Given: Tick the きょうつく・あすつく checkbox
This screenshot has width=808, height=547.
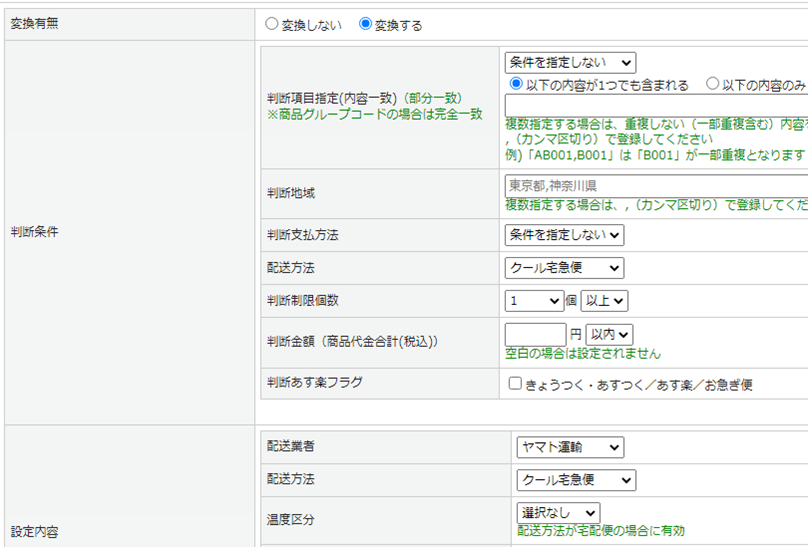Looking at the screenshot, I should pyautogui.click(x=515, y=383).
